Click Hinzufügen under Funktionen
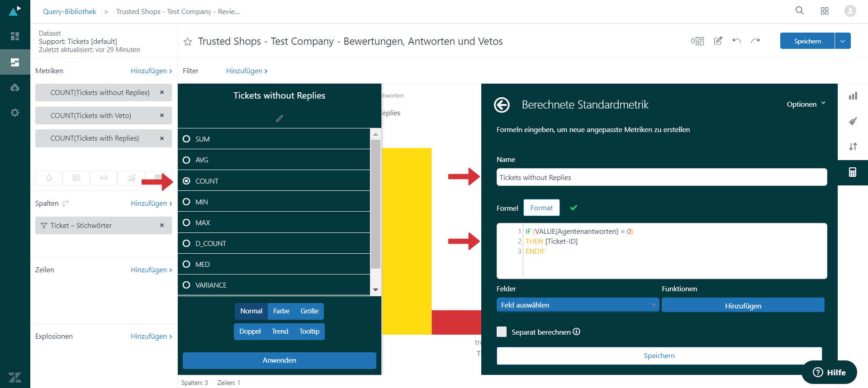Image resolution: width=868 pixels, height=388 pixels. [x=743, y=305]
